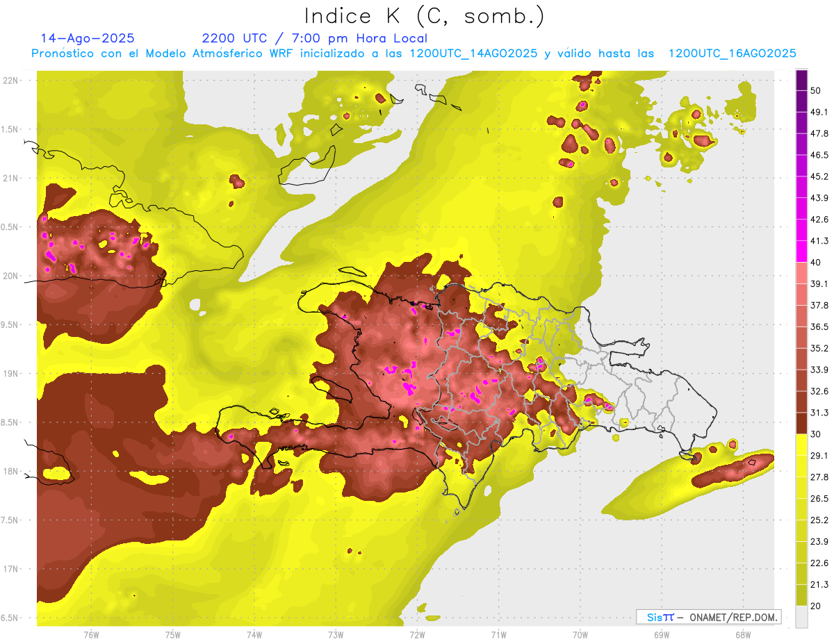Select the dark brown swatch between 30 and 31.3
Image resolution: width=834 pixels, height=644 pixels.
click(x=801, y=424)
